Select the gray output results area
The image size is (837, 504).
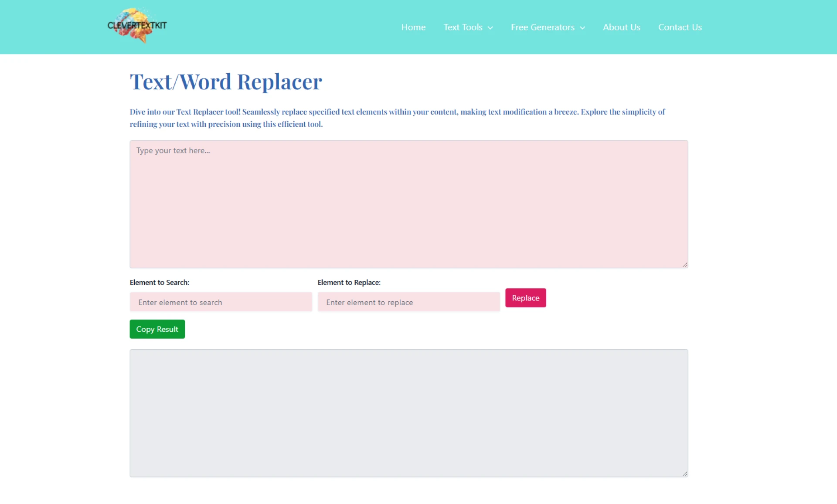408,413
